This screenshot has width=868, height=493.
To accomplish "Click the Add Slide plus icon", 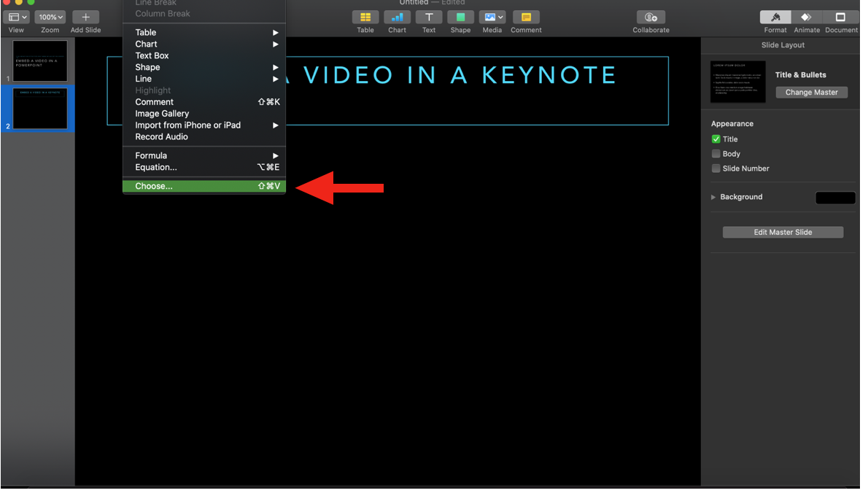I will point(86,18).
